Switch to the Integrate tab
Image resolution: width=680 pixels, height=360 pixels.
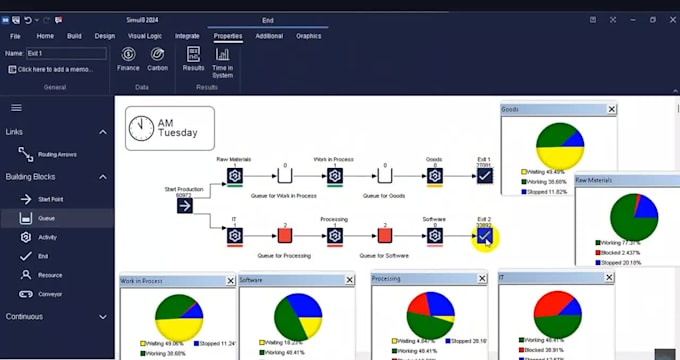click(x=187, y=36)
